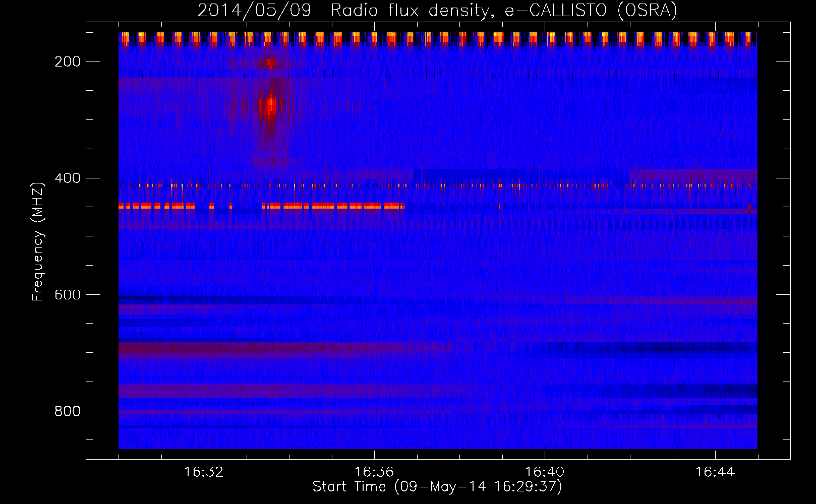The width and height of the screenshot is (816, 504).
Task: Select the 800 frequency tick label
Action: (67, 411)
